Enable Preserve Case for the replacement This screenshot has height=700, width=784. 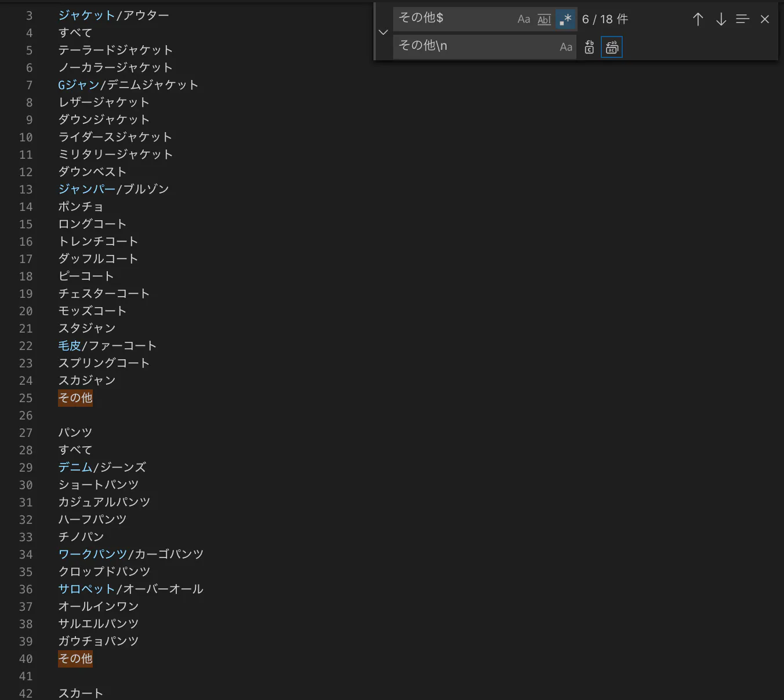566,47
